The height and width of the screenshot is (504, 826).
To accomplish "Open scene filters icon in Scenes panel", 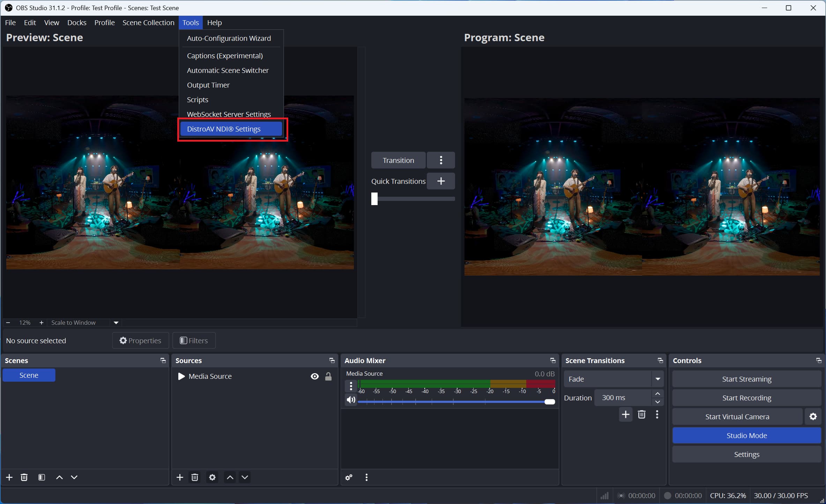I will point(42,477).
